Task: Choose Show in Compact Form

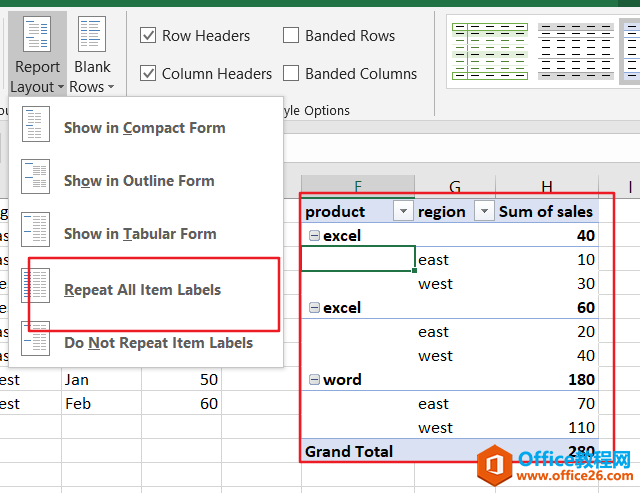Action: (144, 128)
